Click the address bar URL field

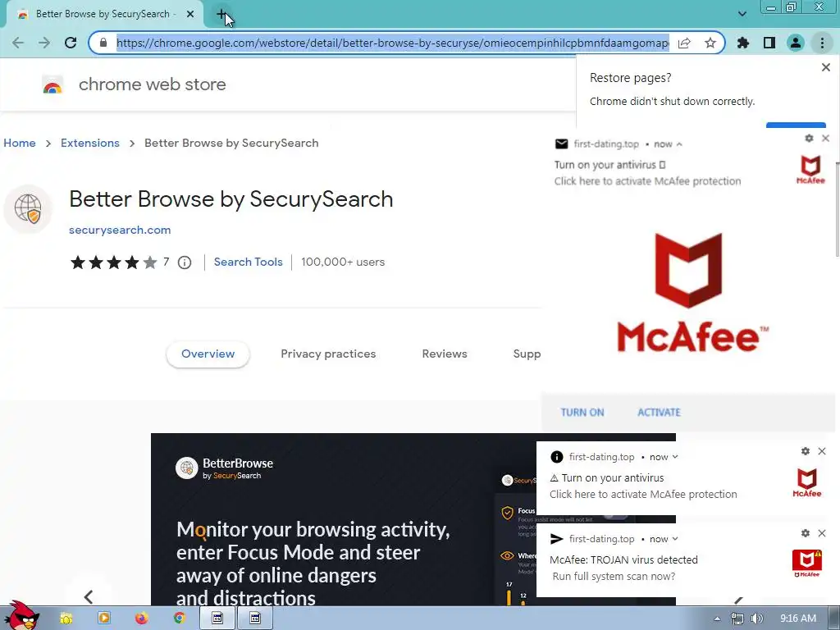pyautogui.click(x=392, y=43)
